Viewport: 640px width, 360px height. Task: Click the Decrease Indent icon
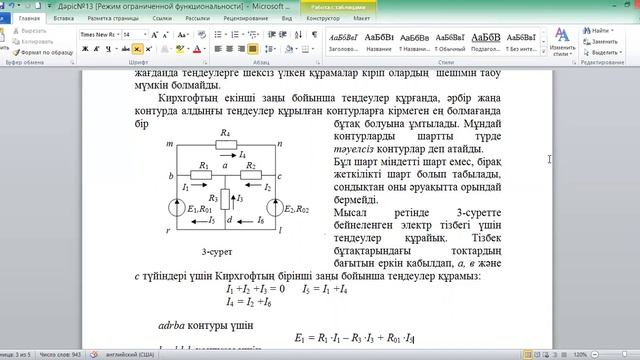(x=272, y=35)
